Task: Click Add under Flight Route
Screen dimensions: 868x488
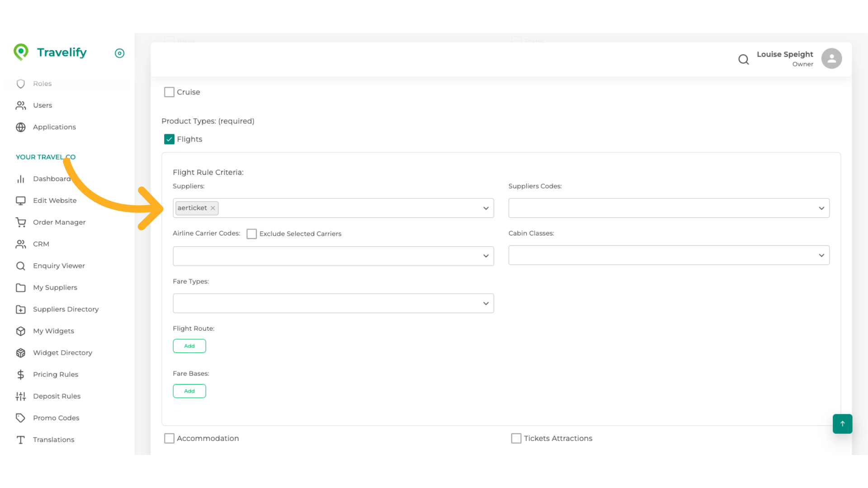Action: tap(189, 346)
